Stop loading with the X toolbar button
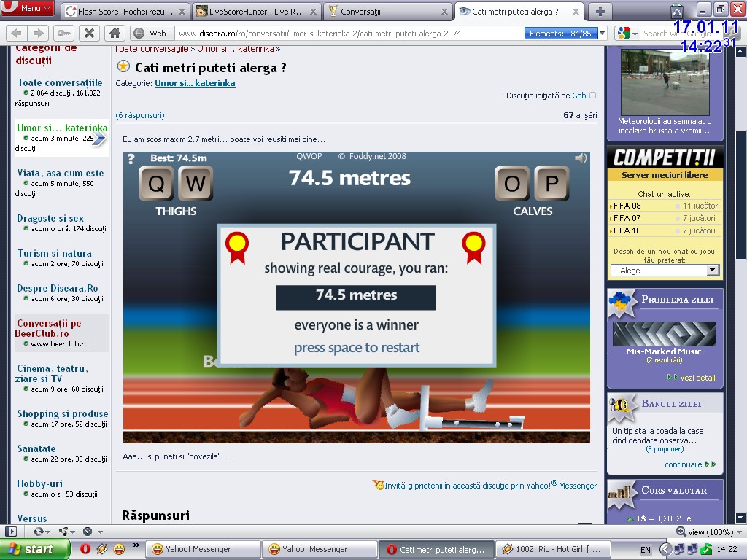 (89, 34)
